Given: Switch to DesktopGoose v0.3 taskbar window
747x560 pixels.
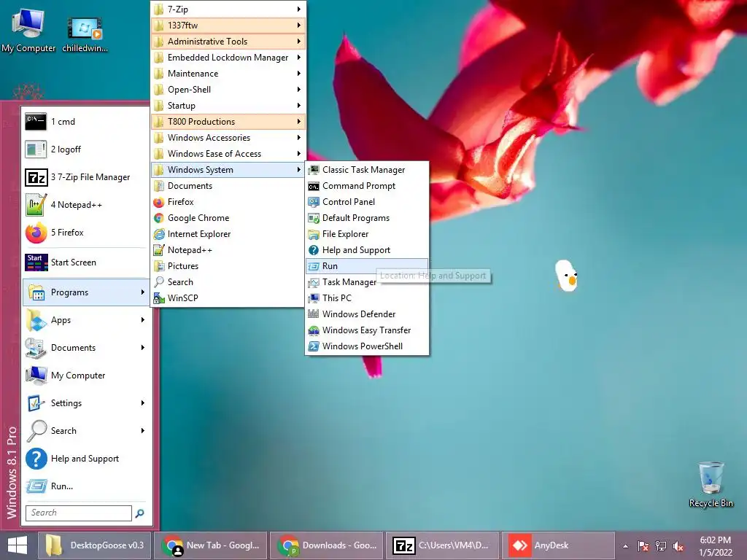Looking at the screenshot, I should 94,545.
